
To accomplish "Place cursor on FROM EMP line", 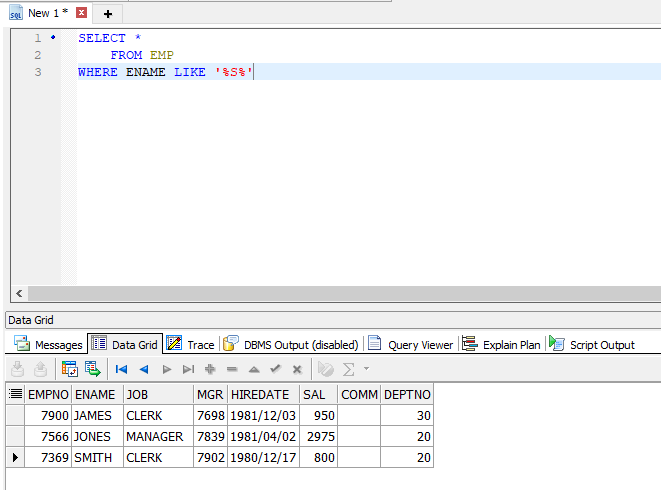I will (x=142, y=55).
